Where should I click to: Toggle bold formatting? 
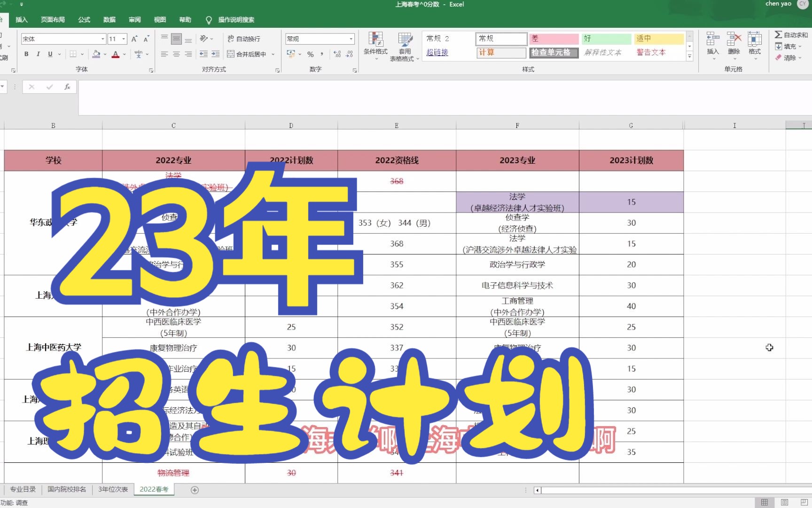coord(26,54)
